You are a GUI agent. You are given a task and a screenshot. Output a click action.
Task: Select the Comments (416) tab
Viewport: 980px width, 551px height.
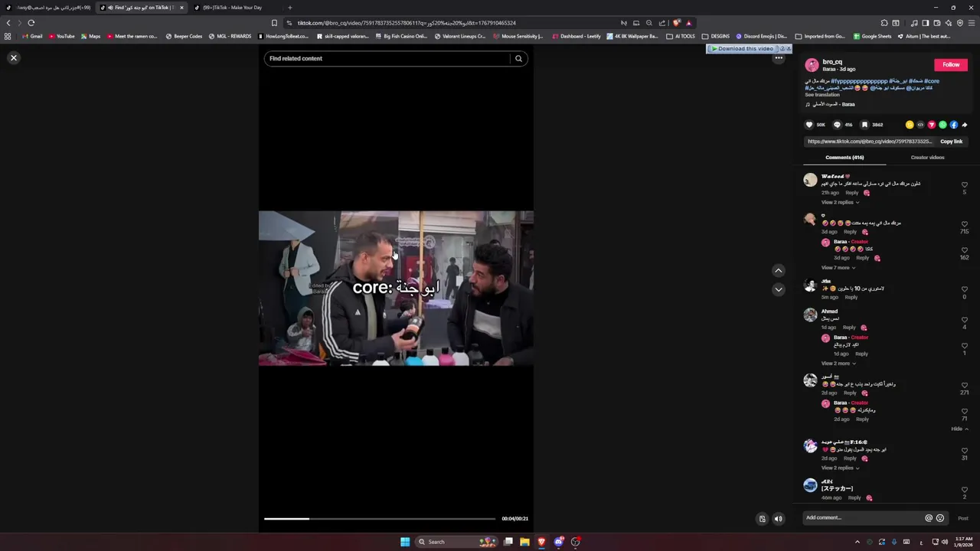pos(844,158)
